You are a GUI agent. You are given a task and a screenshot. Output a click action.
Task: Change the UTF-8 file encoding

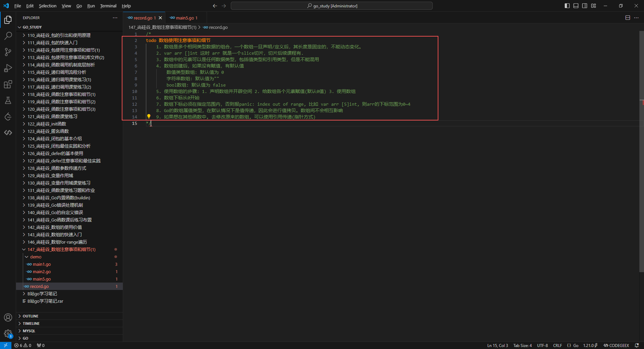pyautogui.click(x=542, y=345)
